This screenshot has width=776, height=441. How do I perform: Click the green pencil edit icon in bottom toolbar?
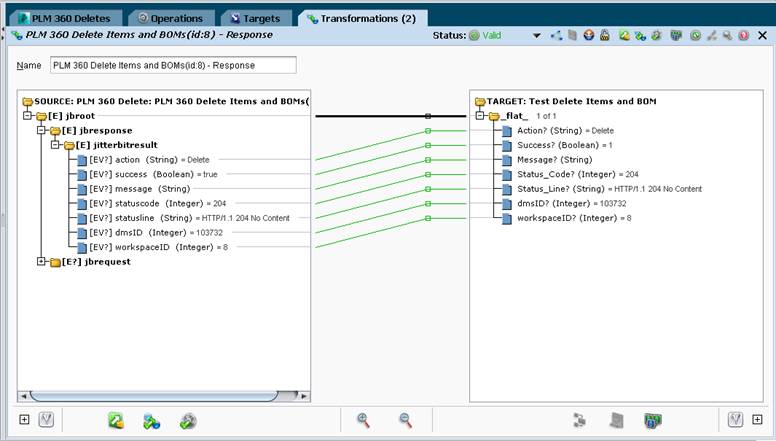point(116,421)
